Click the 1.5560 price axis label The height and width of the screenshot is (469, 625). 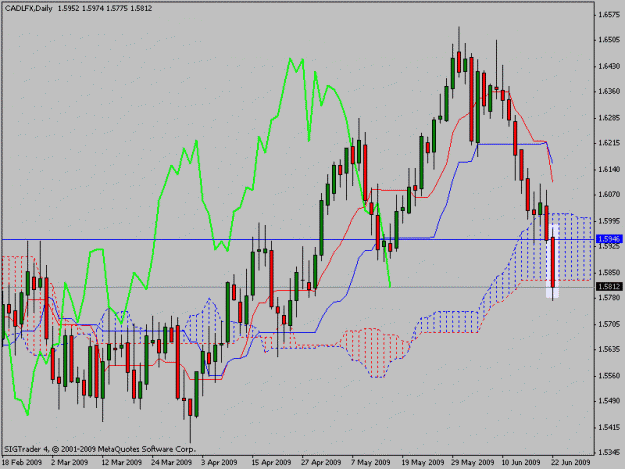[x=609, y=376]
